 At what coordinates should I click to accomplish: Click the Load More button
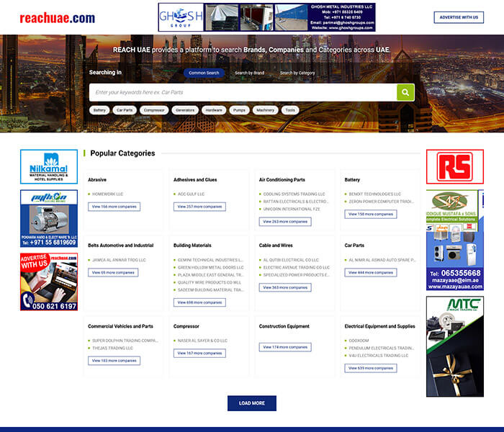[x=252, y=403]
